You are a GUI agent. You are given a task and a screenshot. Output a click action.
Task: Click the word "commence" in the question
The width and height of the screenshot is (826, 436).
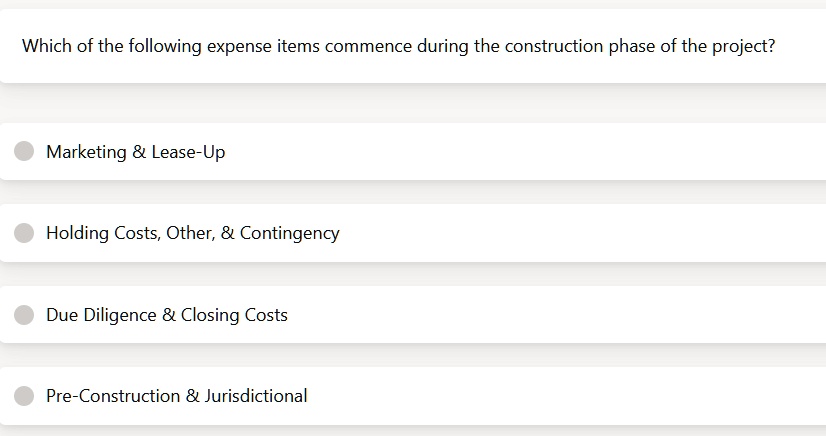(x=368, y=46)
